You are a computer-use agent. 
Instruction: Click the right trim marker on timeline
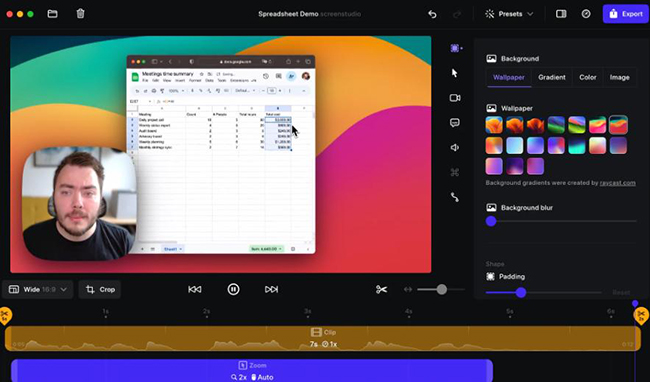tap(641, 316)
